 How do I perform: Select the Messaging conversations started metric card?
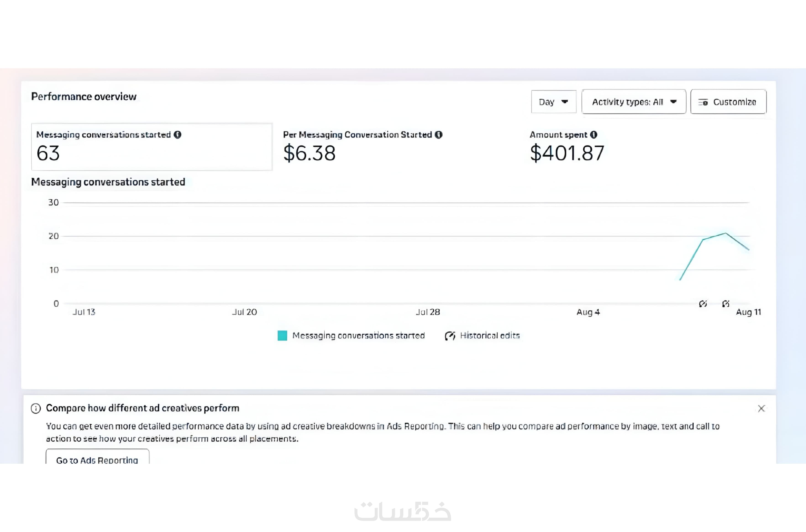tap(152, 147)
